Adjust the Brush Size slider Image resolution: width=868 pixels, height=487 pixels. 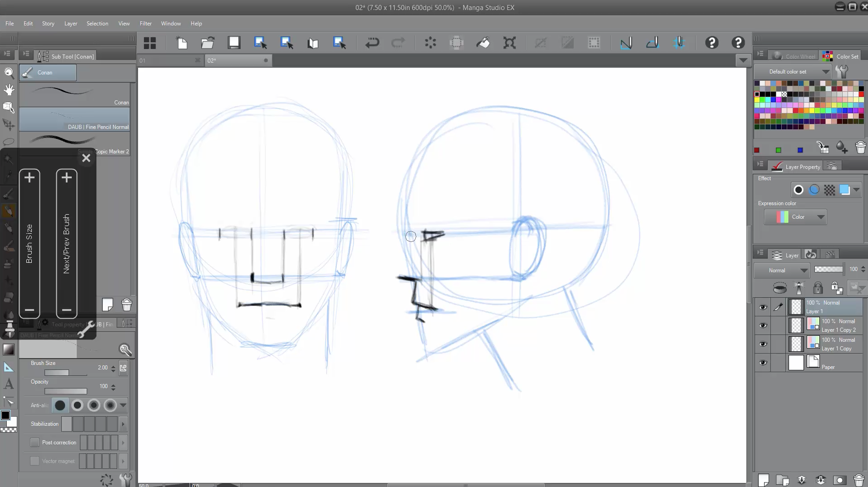(x=66, y=373)
